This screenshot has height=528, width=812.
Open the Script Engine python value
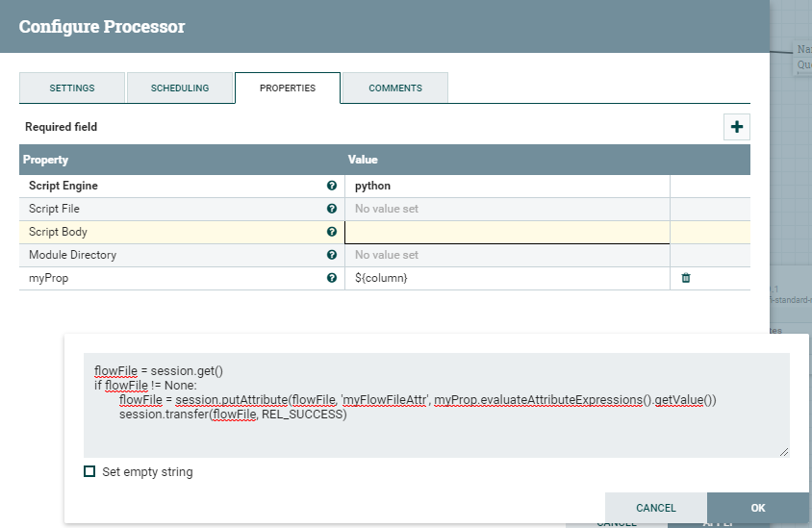point(507,186)
